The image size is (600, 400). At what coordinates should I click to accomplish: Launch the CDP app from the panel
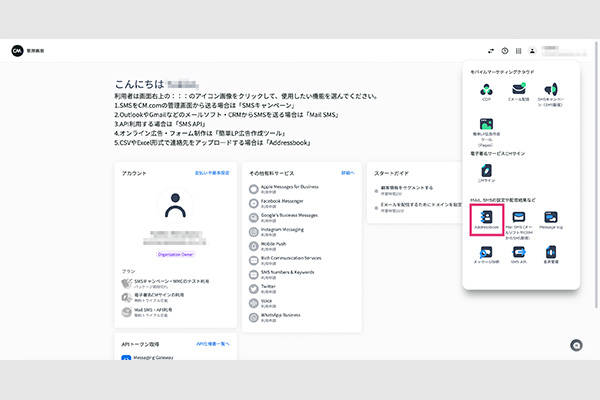click(x=486, y=91)
